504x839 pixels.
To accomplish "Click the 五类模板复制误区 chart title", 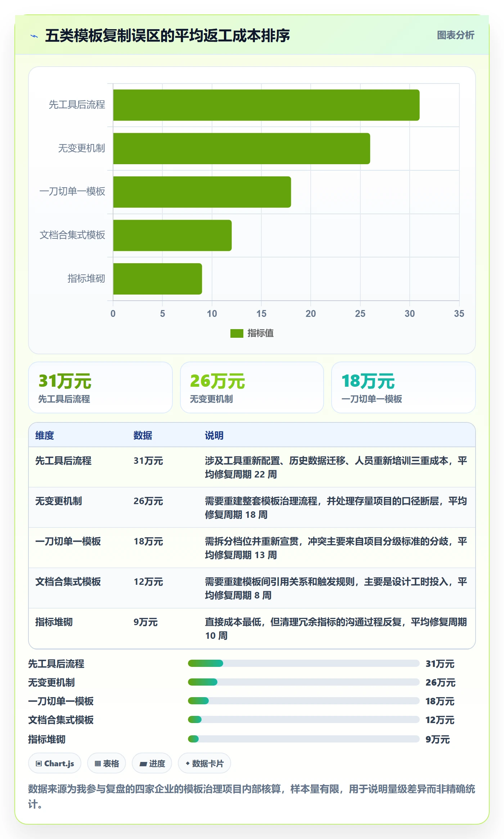I will click(167, 35).
